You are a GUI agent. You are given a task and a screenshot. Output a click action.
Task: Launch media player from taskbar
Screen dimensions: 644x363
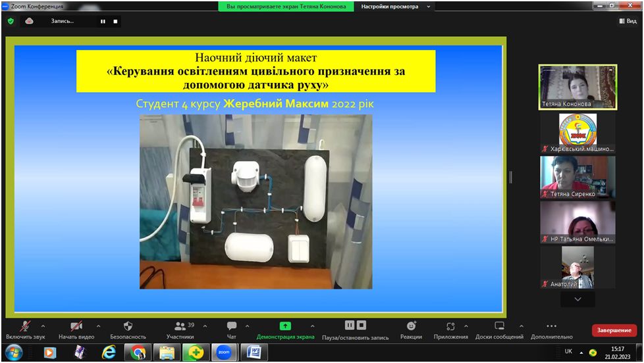49,352
